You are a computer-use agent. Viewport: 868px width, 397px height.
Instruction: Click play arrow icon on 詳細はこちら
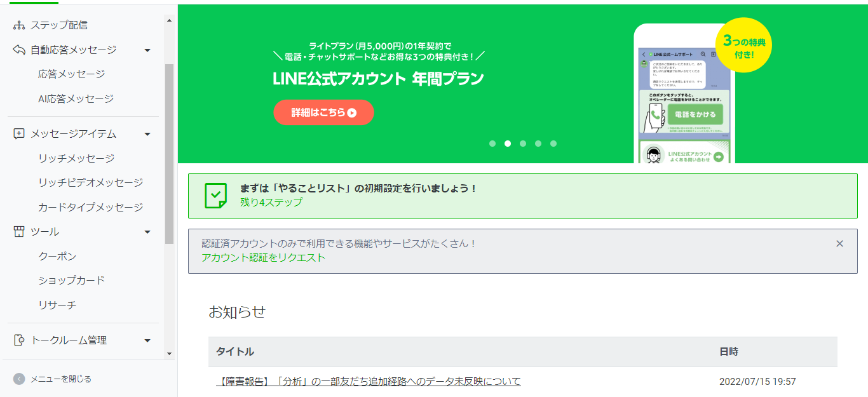coord(352,112)
